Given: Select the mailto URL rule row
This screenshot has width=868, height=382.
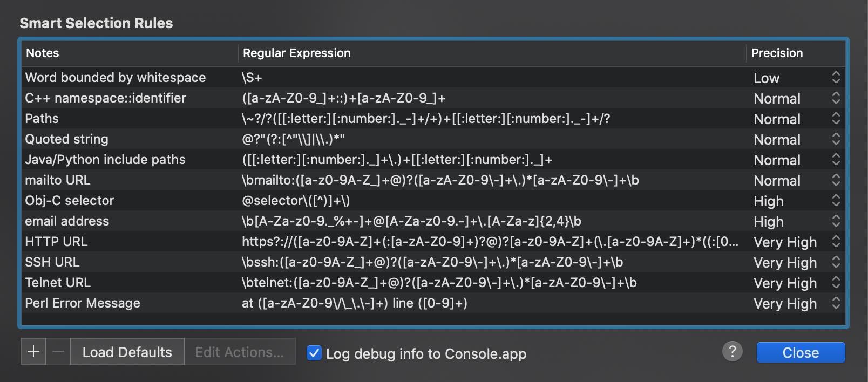Looking at the screenshot, I should [433, 180].
